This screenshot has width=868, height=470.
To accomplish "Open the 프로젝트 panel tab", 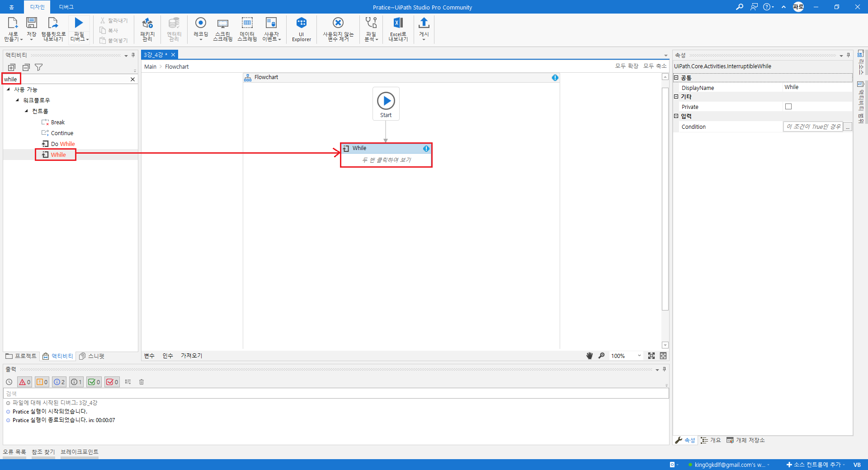I will [21, 356].
